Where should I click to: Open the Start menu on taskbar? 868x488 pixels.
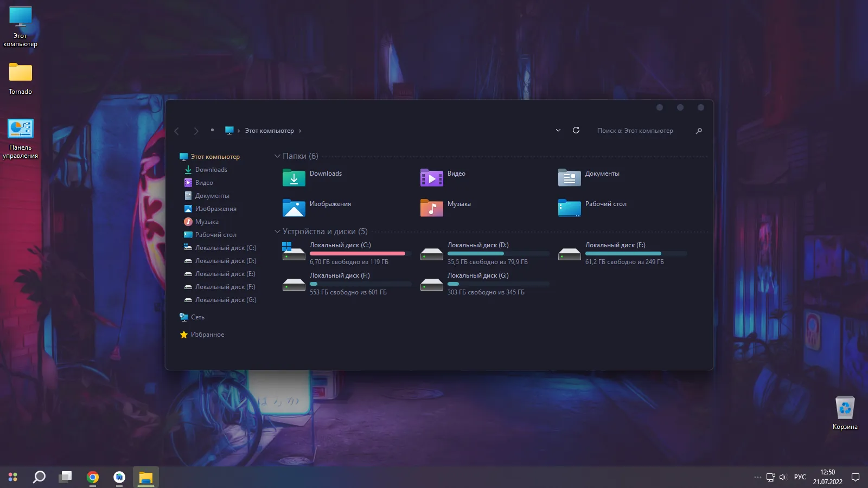coord(13,477)
